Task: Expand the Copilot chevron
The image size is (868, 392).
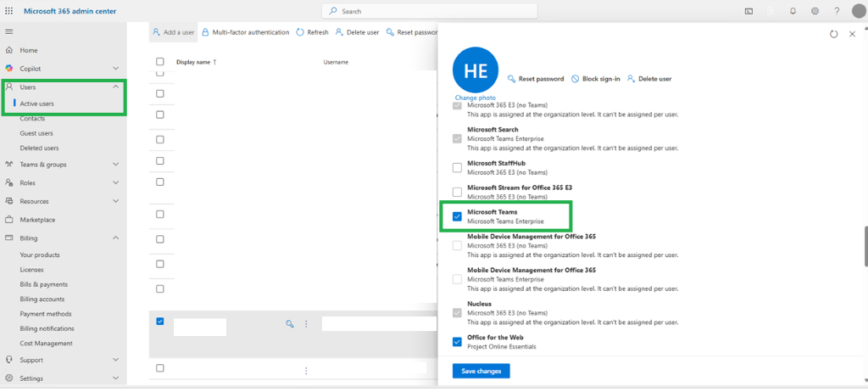Action: 115,68
